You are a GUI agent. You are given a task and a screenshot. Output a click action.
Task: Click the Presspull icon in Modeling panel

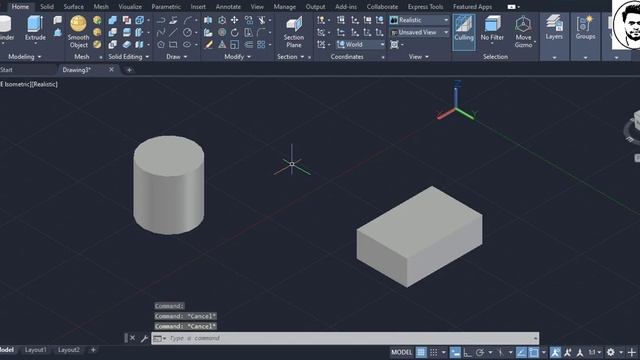pos(58,32)
